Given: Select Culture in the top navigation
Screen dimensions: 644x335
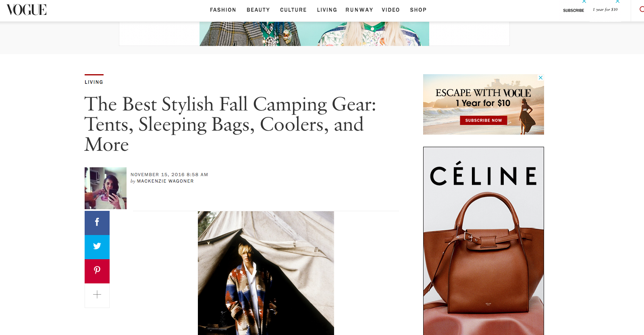Looking at the screenshot, I should (293, 10).
